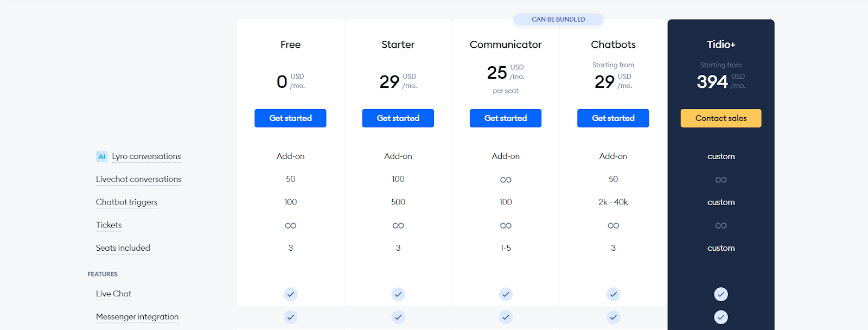Open the Lyro conversations feature link
The width and height of the screenshot is (868, 330).
coord(146,156)
